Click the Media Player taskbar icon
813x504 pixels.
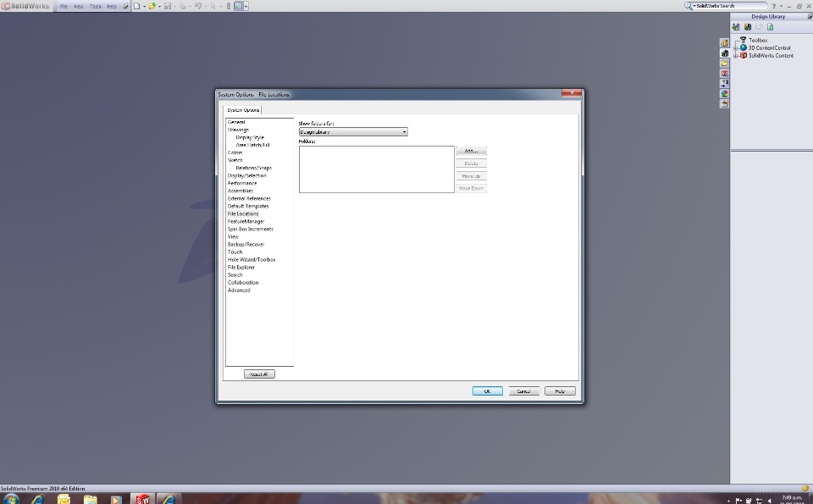116,499
